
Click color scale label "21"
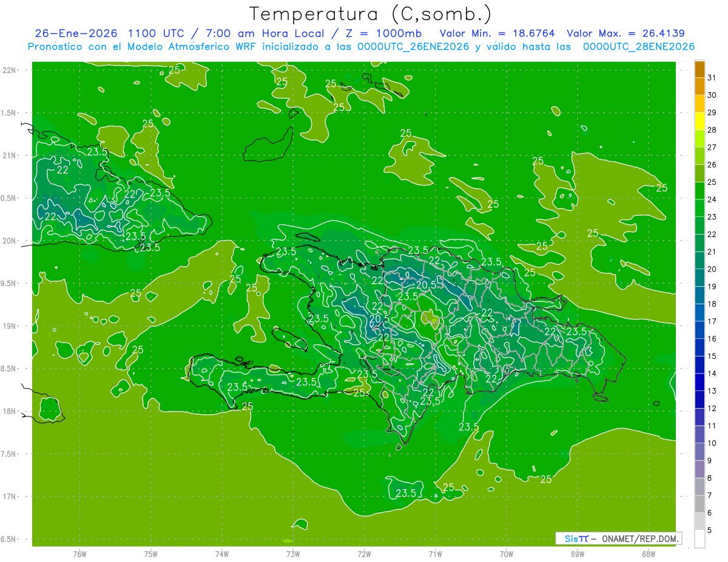[x=712, y=252]
